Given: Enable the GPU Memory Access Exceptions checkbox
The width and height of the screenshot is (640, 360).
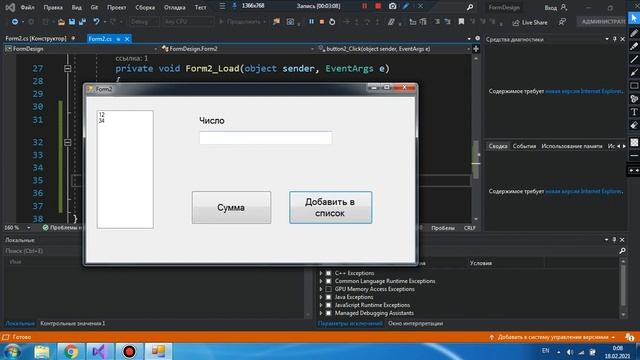Looking at the screenshot, I should [329, 289].
